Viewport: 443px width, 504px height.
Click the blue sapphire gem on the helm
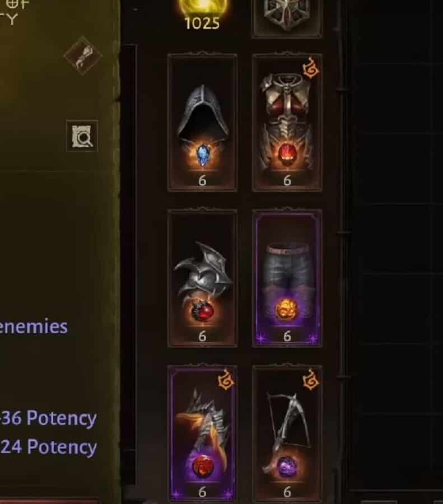[203, 155]
